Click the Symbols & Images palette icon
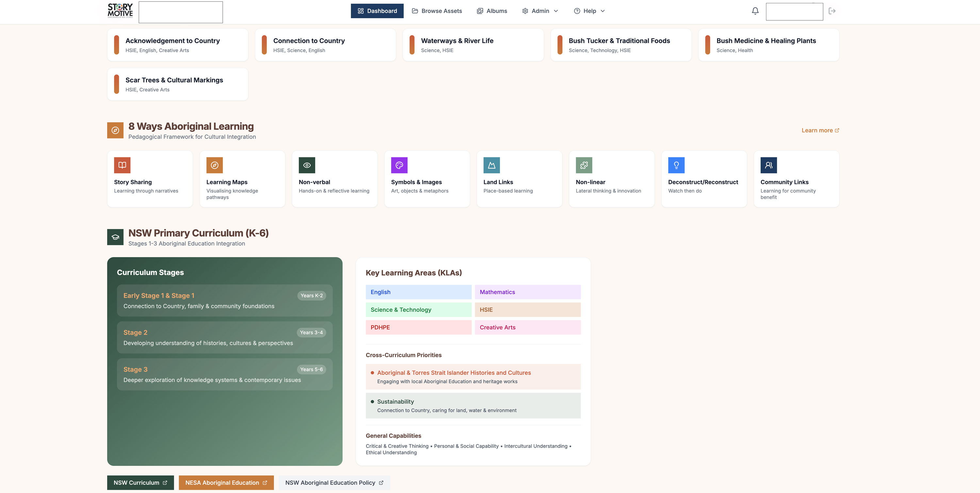The image size is (980, 493). click(399, 165)
